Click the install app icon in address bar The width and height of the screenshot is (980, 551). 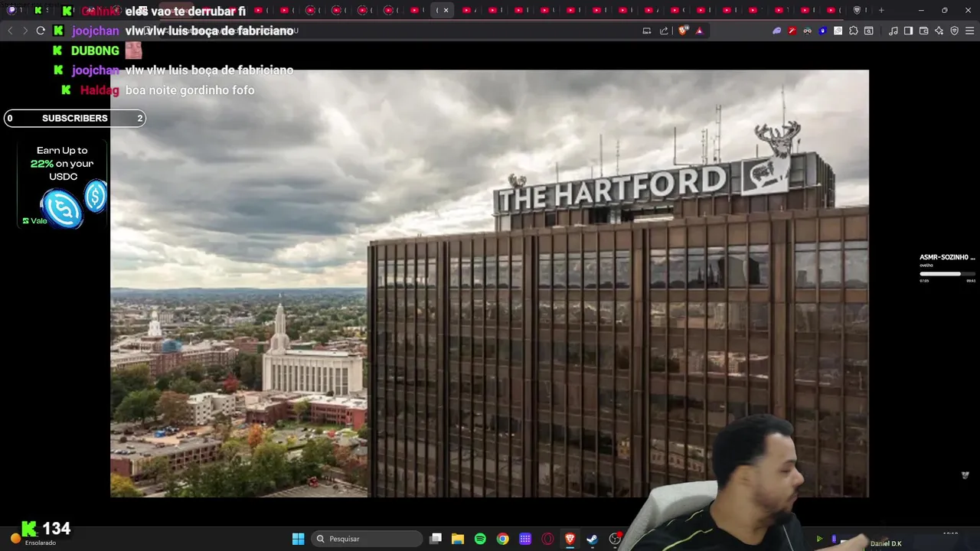coord(647,31)
